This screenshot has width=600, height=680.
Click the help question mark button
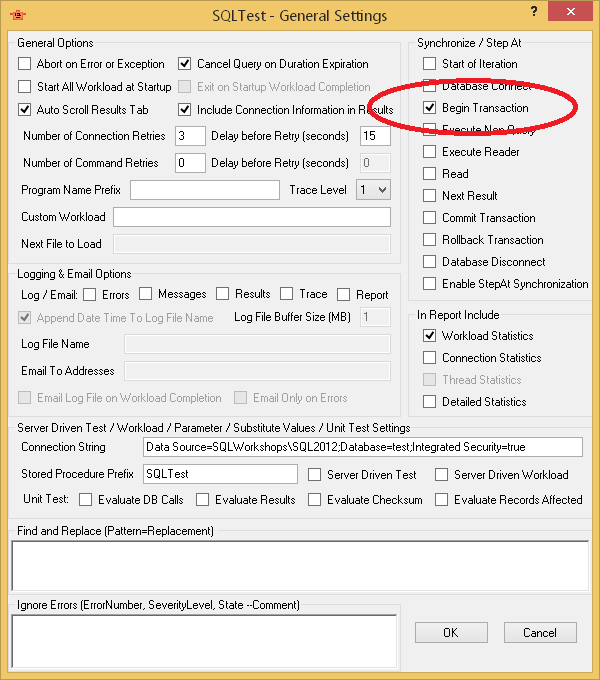click(534, 12)
